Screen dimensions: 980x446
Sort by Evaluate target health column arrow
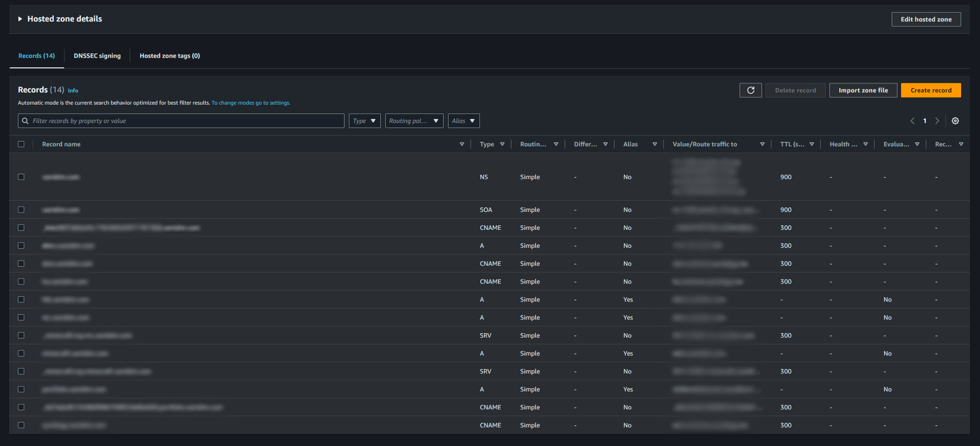pos(917,145)
